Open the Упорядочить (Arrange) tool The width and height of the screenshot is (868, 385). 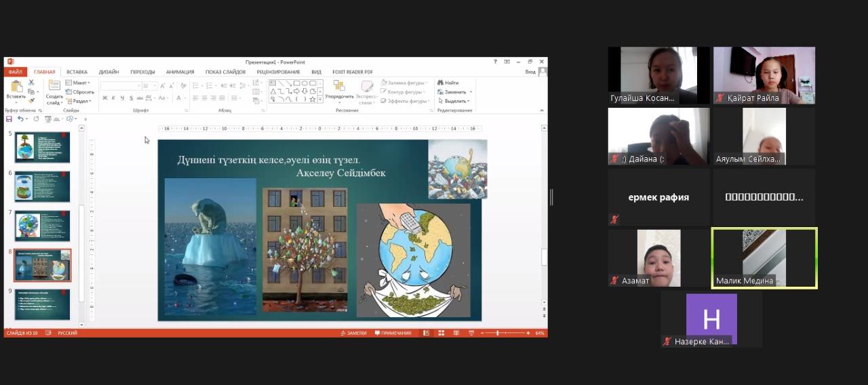tap(339, 89)
